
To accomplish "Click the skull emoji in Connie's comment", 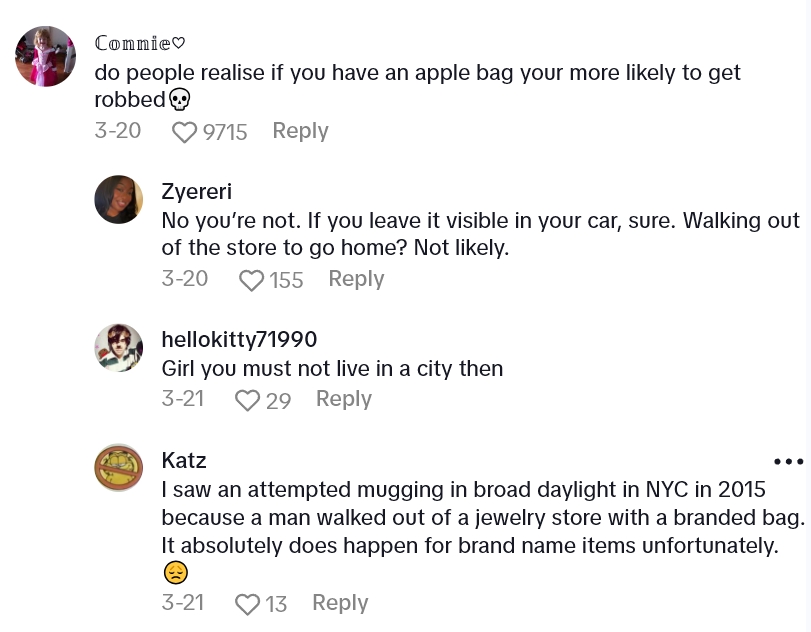I will (x=179, y=100).
